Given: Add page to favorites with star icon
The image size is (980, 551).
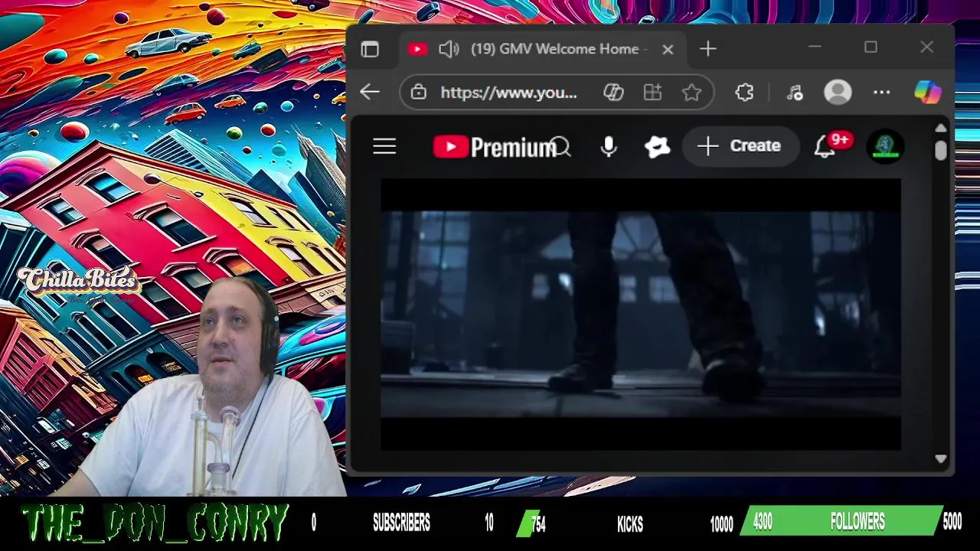Looking at the screenshot, I should (692, 93).
